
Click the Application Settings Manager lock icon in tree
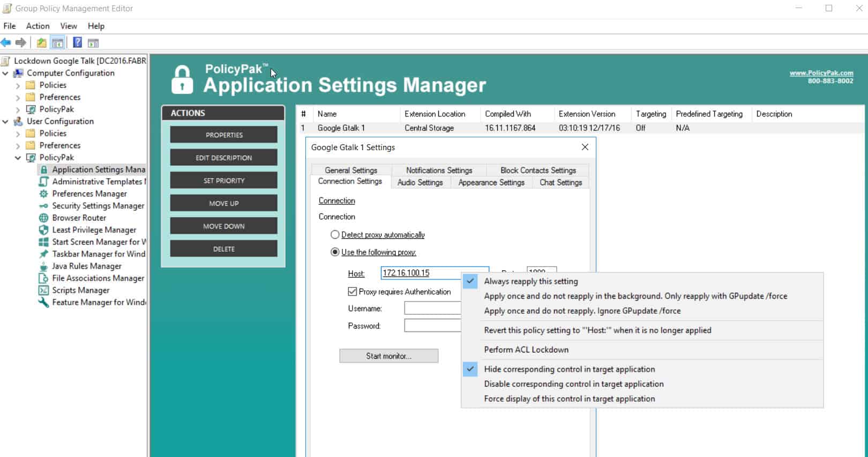(44, 169)
